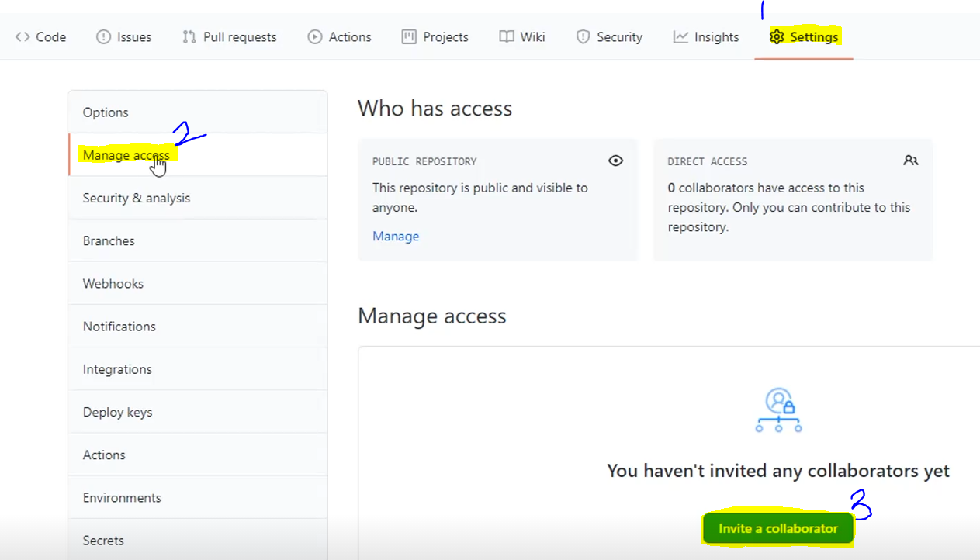Screen dimensions: 980x560
Task: Open Branches settings
Action: (x=198, y=240)
